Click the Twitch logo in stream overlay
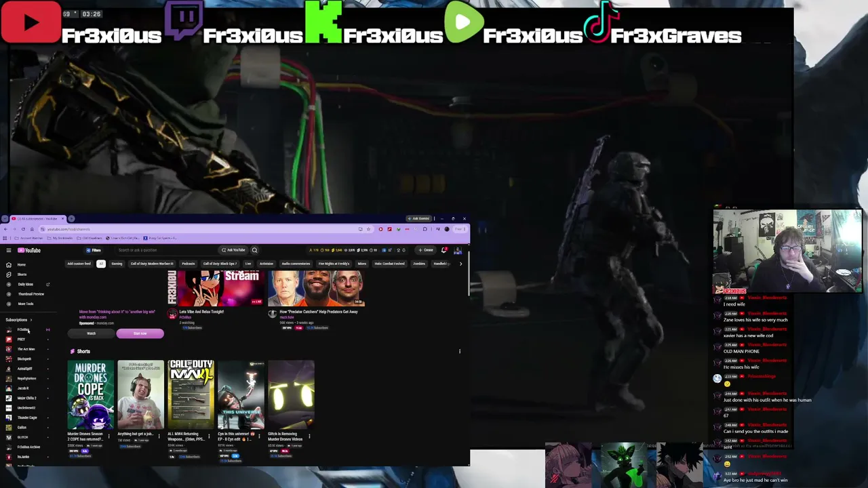The height and width of the screenshot is (488, 868). pyautogui.click(x=184, y=22)
